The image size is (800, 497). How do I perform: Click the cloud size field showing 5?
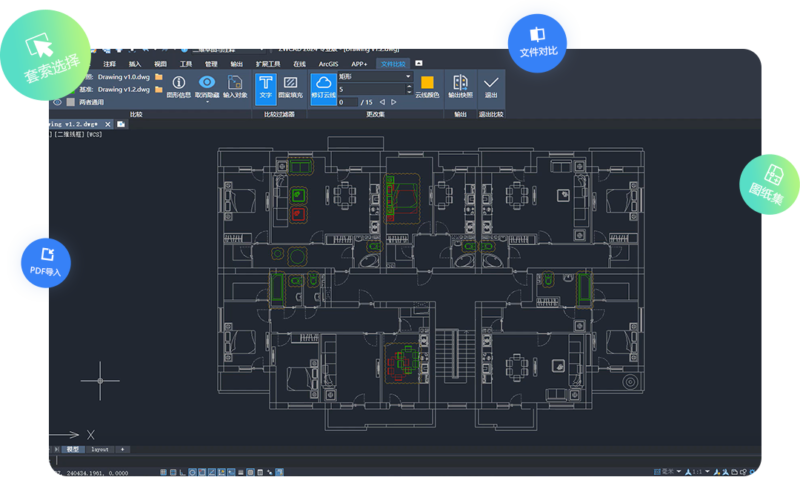pos(371,89)
